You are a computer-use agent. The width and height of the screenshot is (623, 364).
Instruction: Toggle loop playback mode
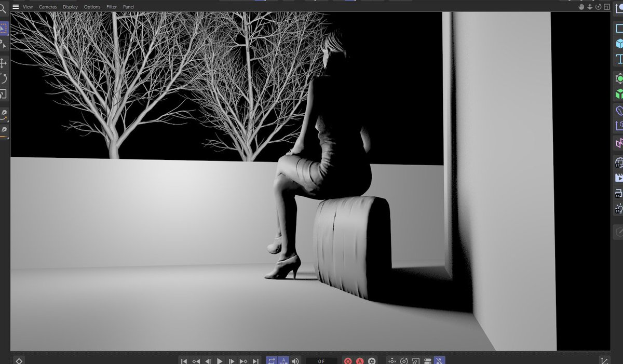(272, 361)
